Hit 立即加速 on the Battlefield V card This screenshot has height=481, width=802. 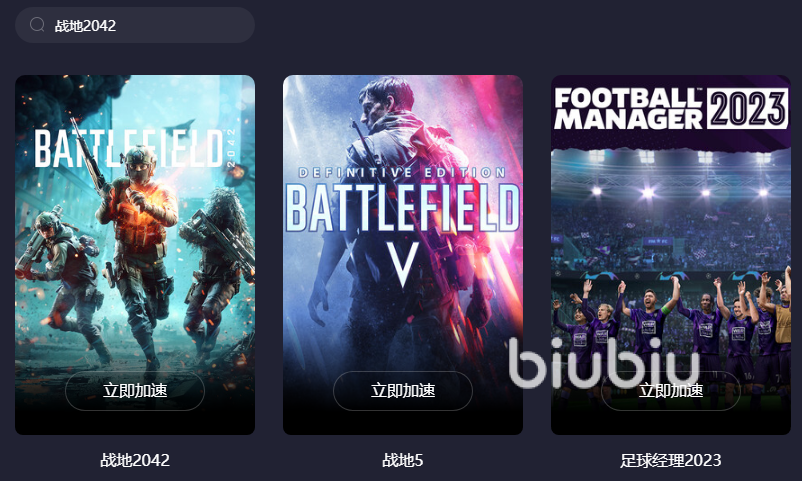(403, 390)
